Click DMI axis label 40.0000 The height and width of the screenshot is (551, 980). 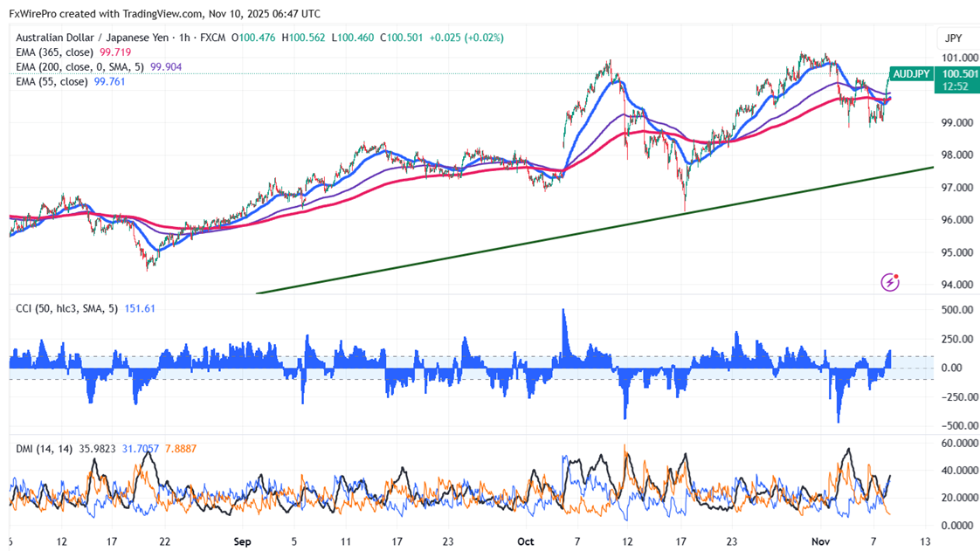[x=959, y=471]
